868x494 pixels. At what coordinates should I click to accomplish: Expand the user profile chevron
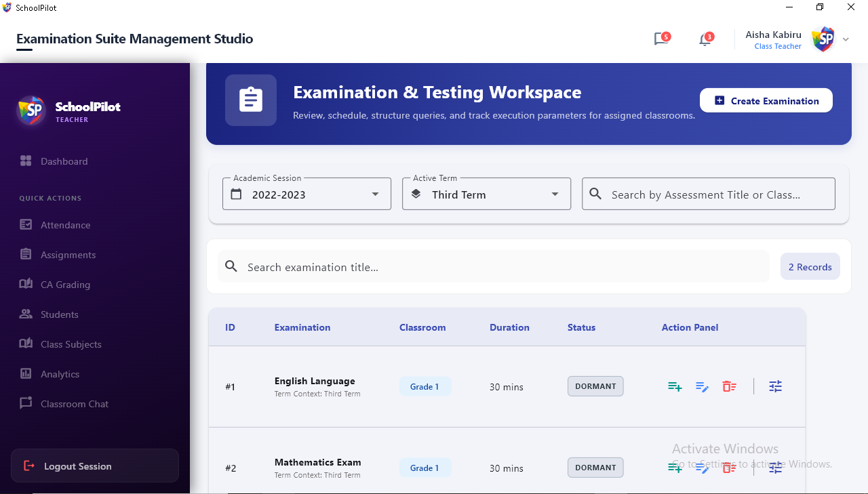tap(846, 39)
